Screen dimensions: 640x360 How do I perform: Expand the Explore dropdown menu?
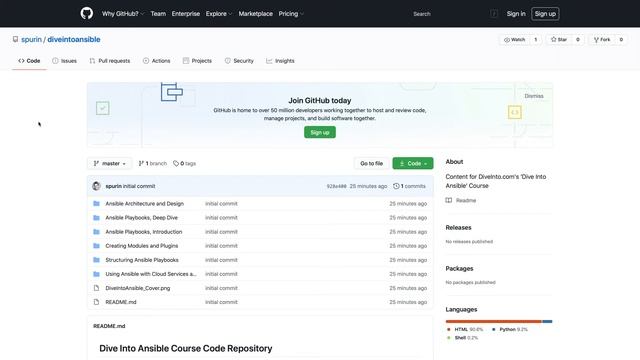(x=219, y=13)
